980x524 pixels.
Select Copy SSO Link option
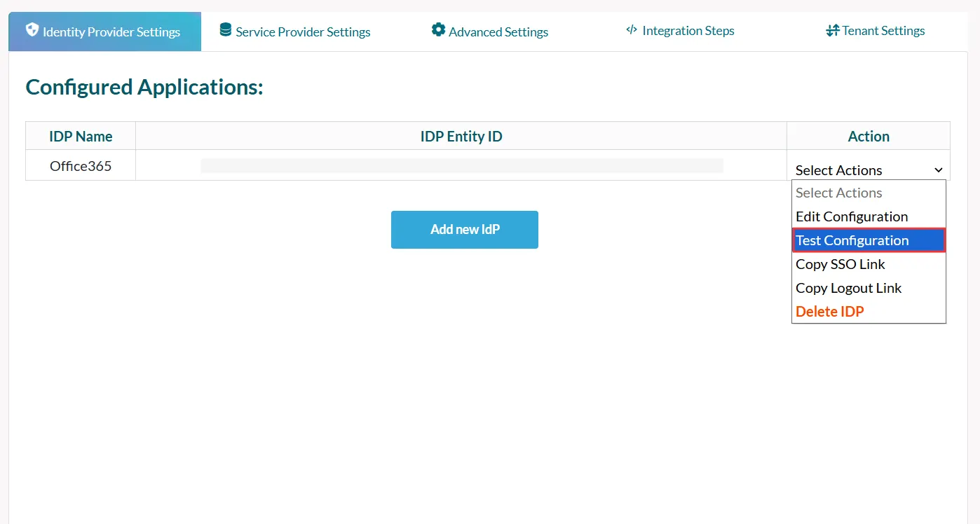[841, 264]
